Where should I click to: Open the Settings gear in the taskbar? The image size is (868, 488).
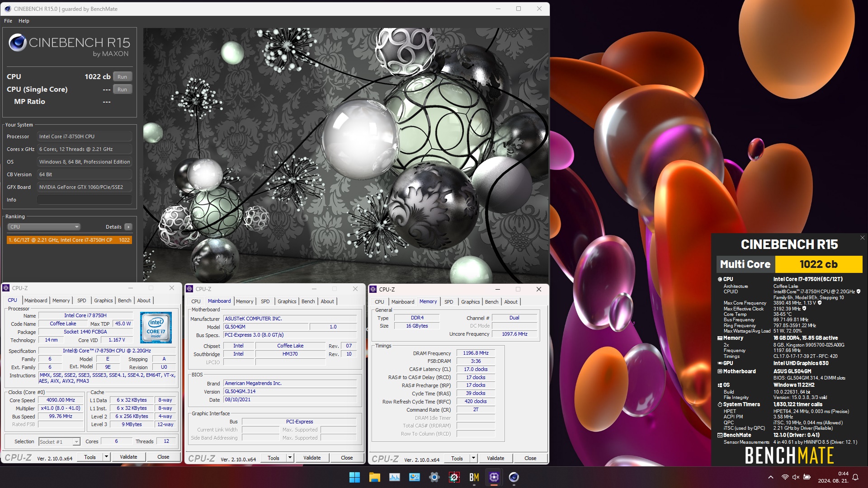click(434, 477)
